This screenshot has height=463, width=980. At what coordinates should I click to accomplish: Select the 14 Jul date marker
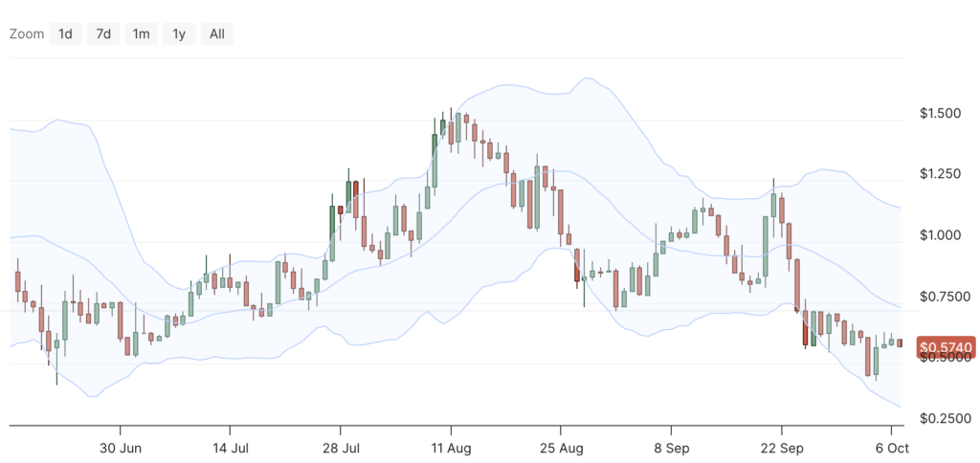click(x=230, y=447)
